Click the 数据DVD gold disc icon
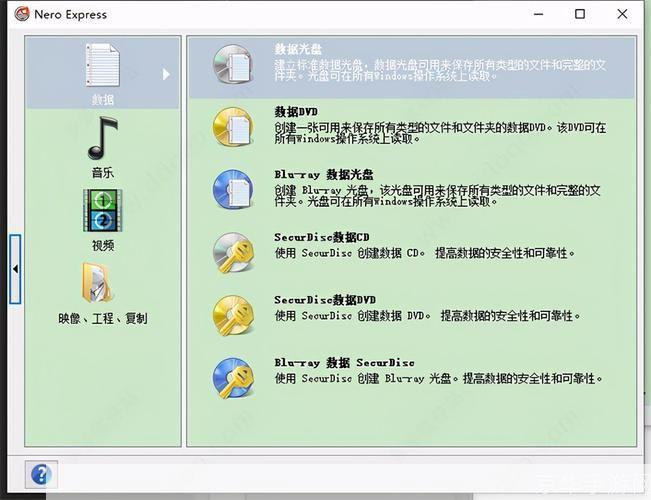 pos(233,127)
